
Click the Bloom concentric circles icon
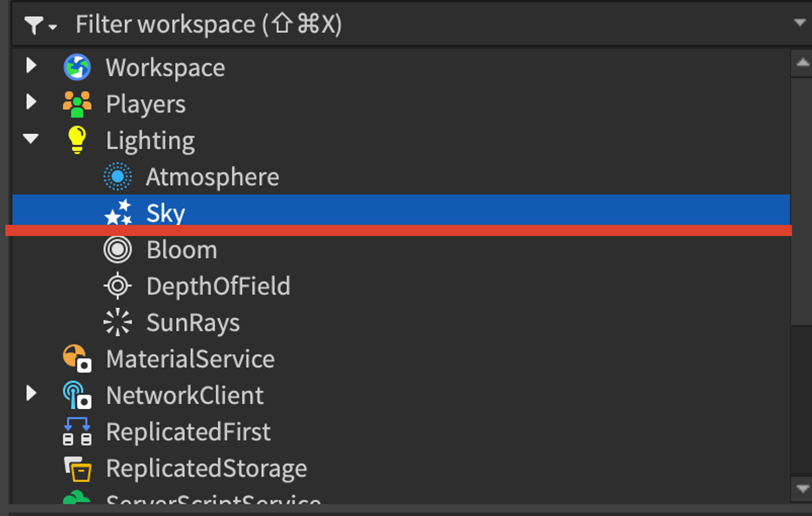[x=117, y=250]
